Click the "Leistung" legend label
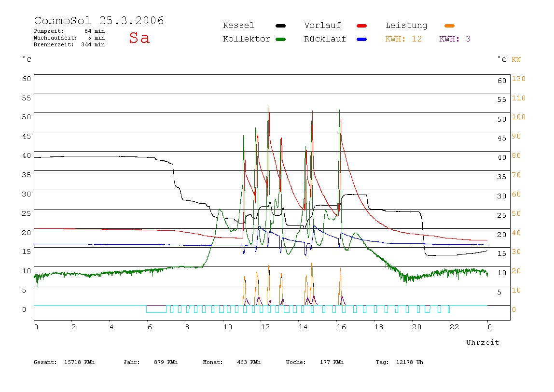Viewport: 554px width, 392px height. tap(406, 26)
